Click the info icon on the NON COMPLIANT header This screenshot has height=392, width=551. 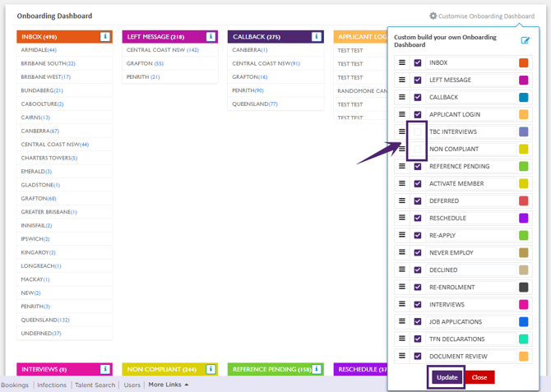[x=211, y=369]
